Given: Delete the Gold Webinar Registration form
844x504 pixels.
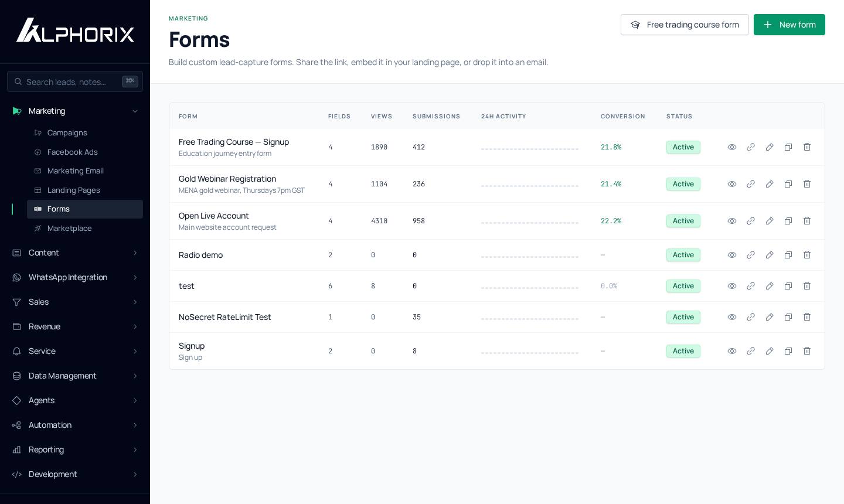Looking at the screenshot, I should pyautogui.click(x=807, y=184).
